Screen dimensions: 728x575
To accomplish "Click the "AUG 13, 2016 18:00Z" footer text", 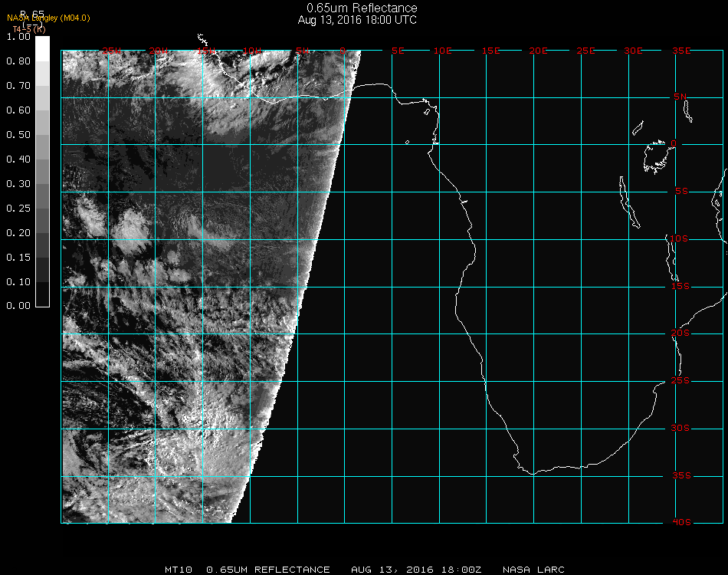I will tap(416, 570).
